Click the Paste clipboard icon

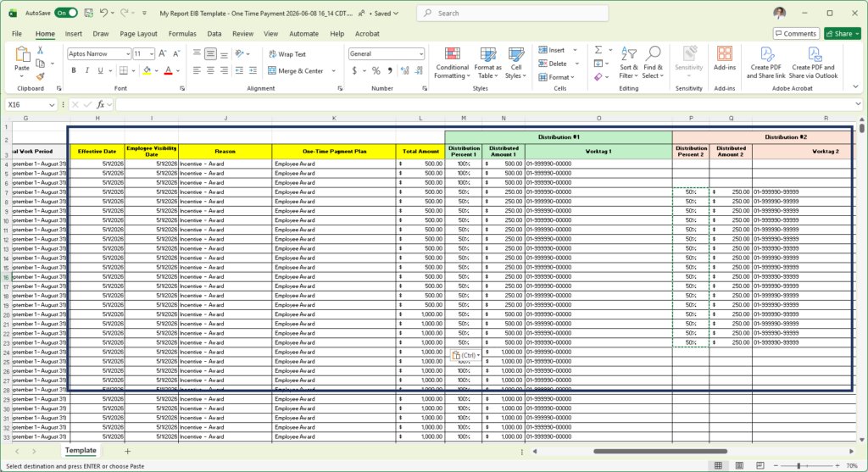click(x=22, y=54)
